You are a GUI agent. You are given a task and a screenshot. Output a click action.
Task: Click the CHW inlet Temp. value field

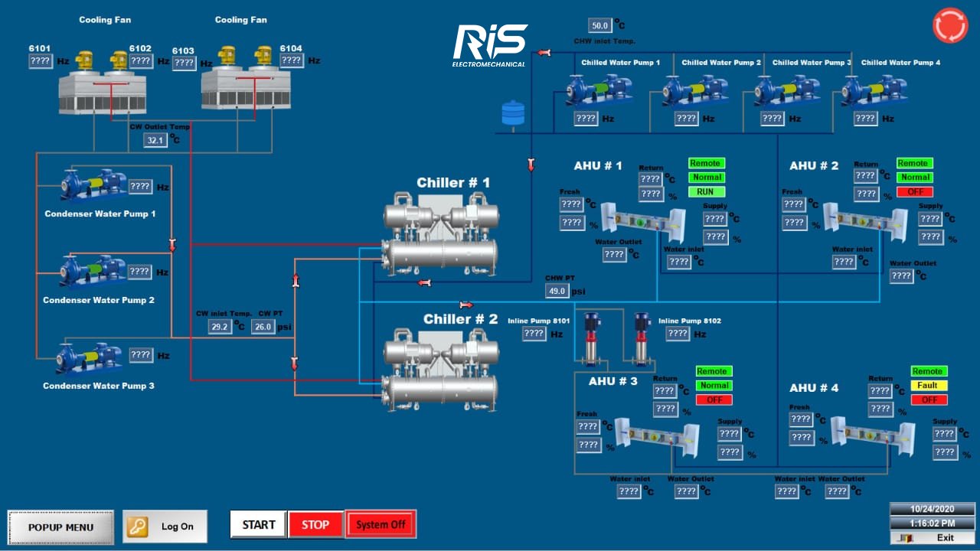[x=599, y=25]
